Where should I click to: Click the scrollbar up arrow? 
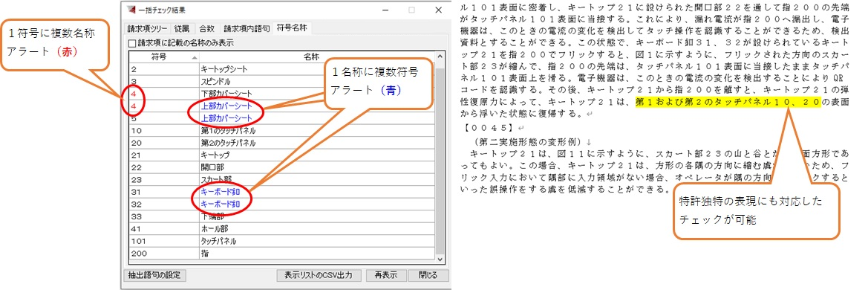coord(440,57)
